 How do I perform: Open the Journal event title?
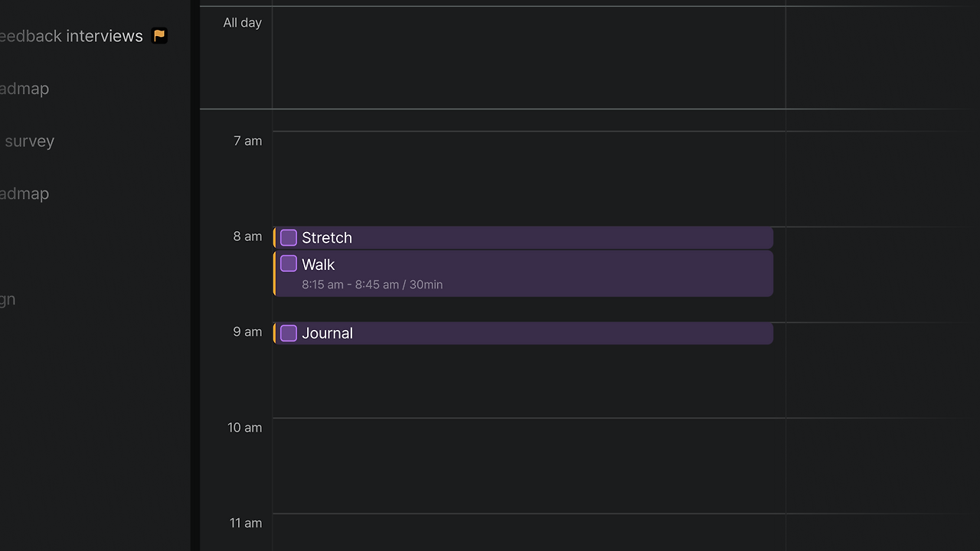click(327, 334)
